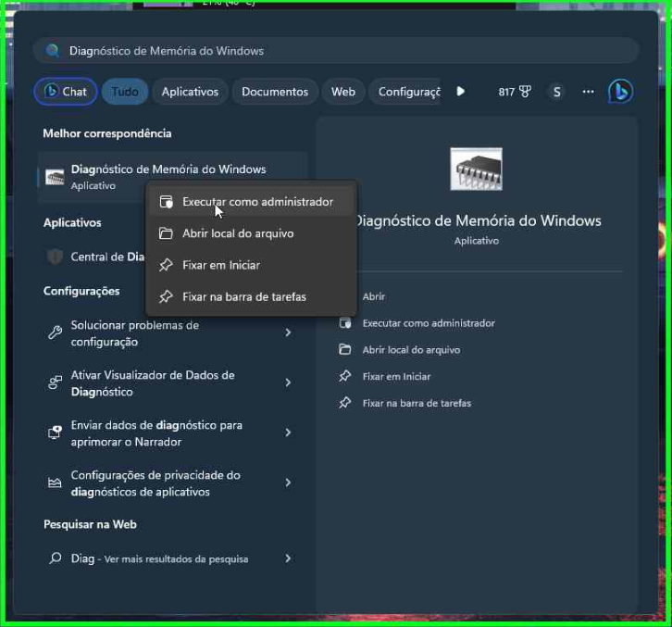Expand the Diag web search chevron

[x=288, y=558]
